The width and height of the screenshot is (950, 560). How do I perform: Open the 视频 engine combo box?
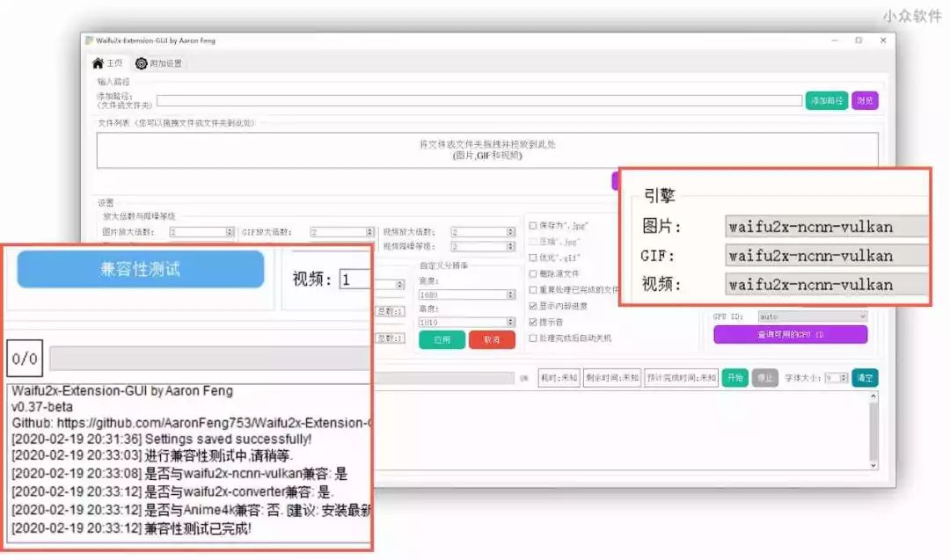click(826, 285)
